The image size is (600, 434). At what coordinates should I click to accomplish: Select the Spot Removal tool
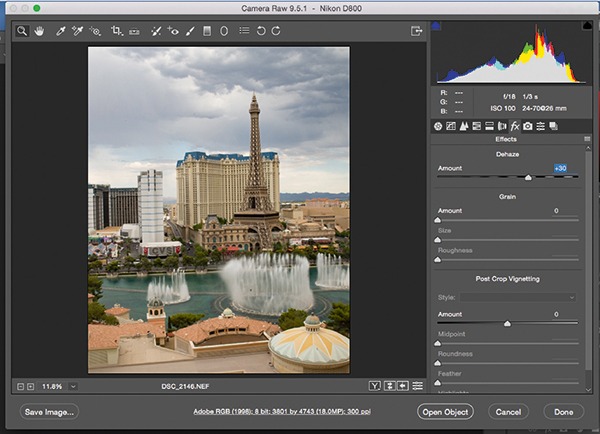click(x=156, y=31)
